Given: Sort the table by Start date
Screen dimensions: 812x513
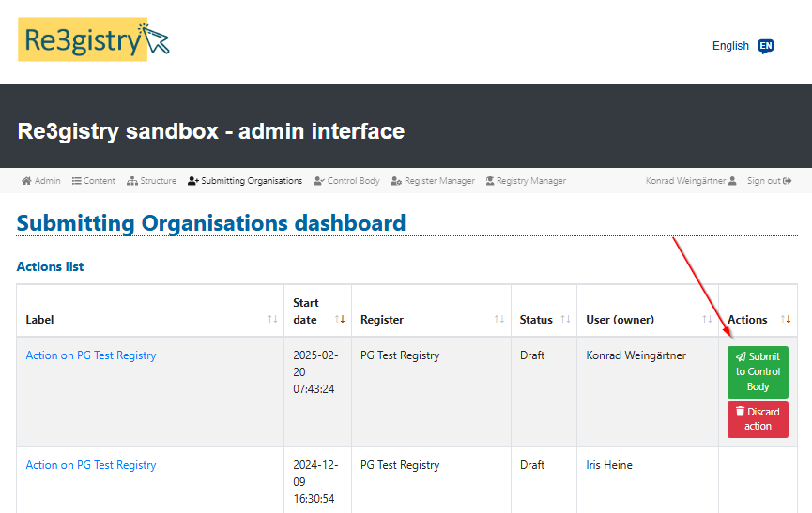Looking at the screenshot, I should click(x=340, y=320).
